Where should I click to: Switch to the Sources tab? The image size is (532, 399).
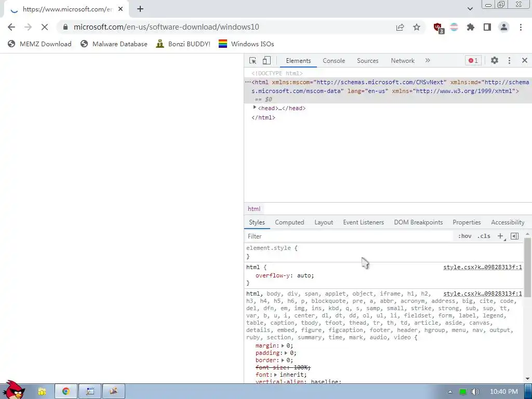click(367, 61)
